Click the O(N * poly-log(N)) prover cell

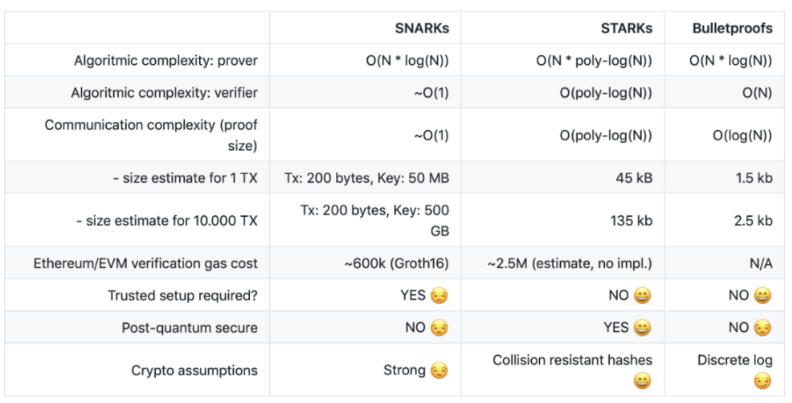click(594, 61)
